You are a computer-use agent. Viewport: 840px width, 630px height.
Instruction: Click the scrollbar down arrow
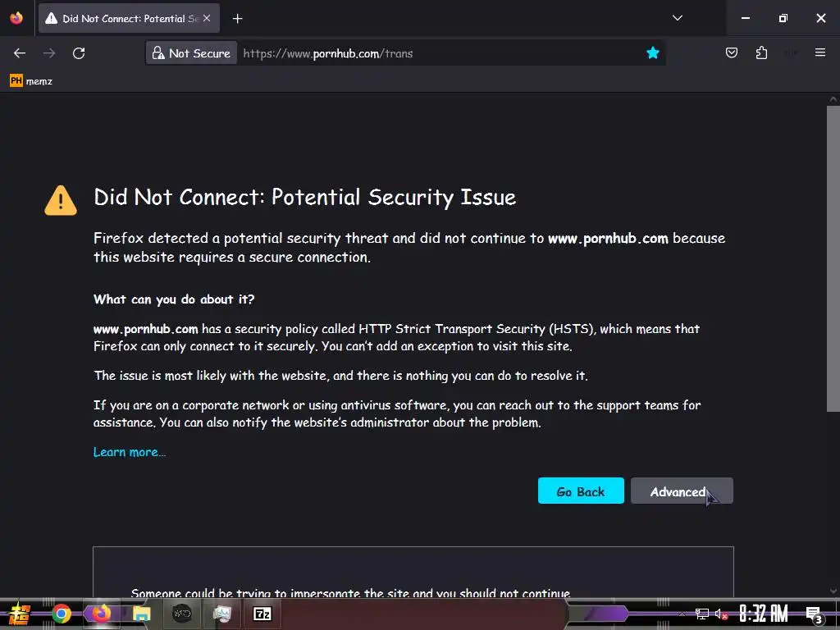833,591
